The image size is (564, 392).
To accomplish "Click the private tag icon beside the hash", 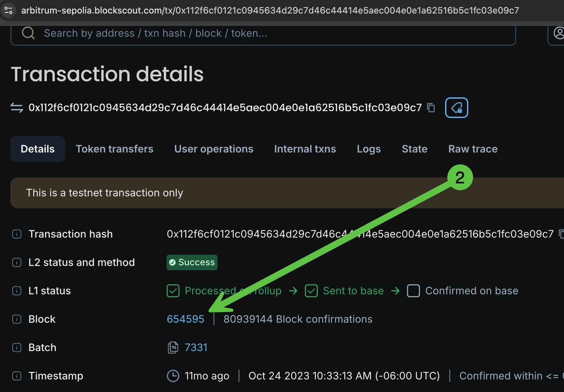I will (456, 107).
